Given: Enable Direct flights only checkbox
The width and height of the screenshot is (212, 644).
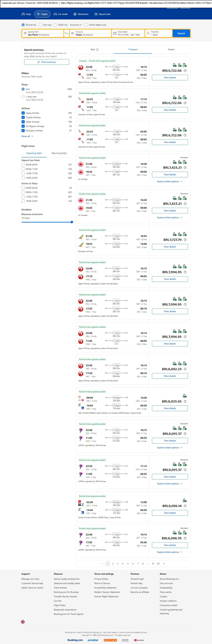Looking at the screenshot, I should [x=86, y=25].
